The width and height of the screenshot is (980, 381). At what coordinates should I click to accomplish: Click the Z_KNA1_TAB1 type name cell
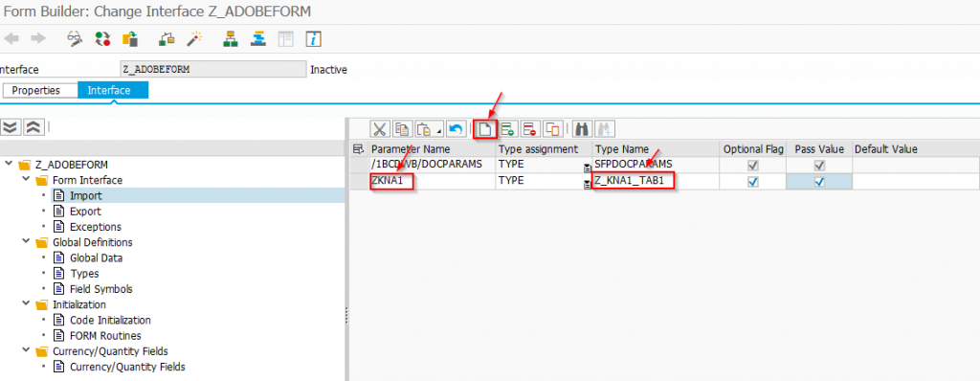tap(657, 182)
